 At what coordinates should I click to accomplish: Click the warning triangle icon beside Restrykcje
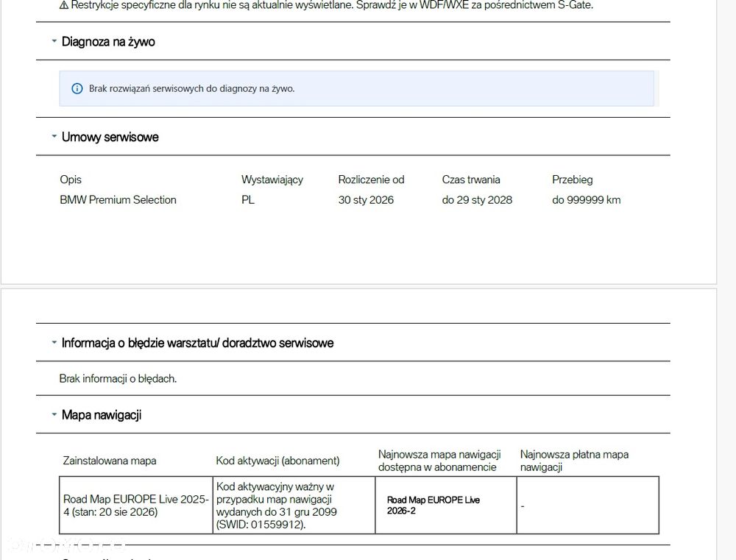click(x=64, y=5)
